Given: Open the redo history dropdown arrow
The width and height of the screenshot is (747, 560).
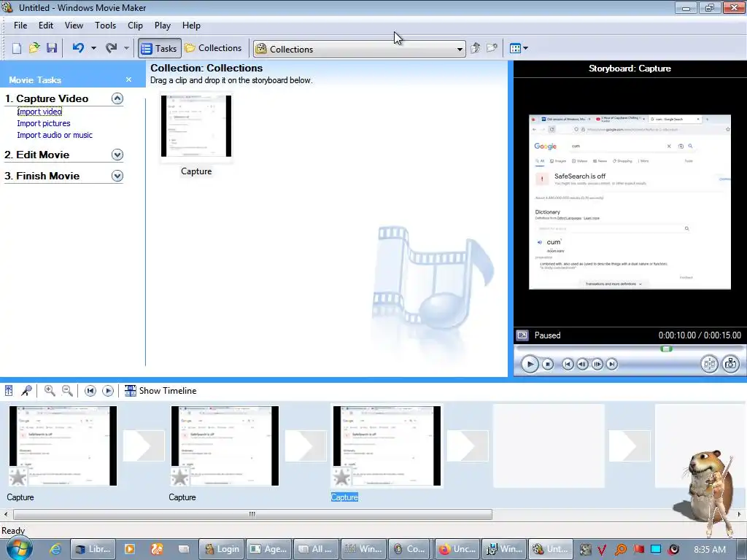Looking at the screenshot, I should tap(126, 48).
